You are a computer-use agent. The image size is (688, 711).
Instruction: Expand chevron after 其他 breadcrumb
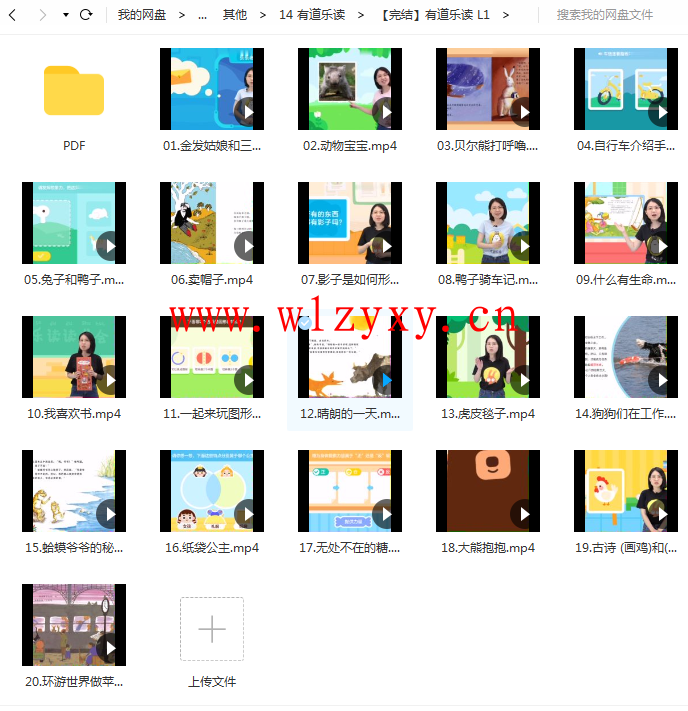pyautogui.click(x=263, y=15)
